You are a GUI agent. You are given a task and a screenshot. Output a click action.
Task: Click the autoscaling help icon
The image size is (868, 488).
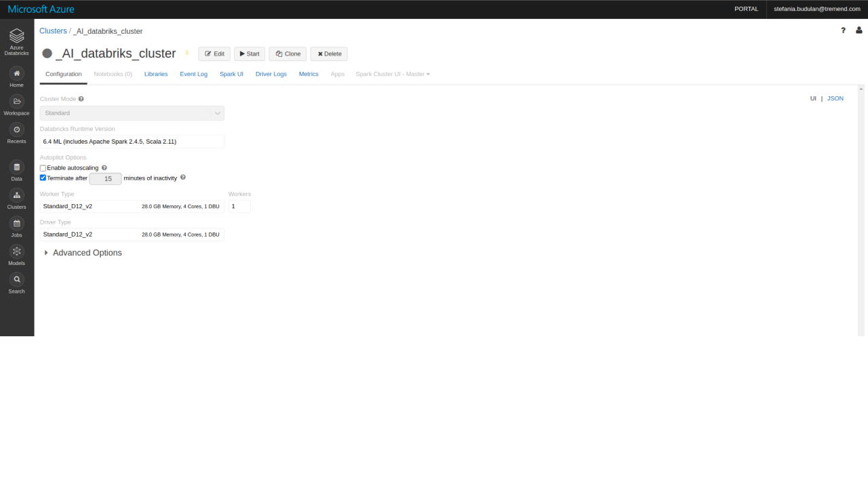point(104,167)
